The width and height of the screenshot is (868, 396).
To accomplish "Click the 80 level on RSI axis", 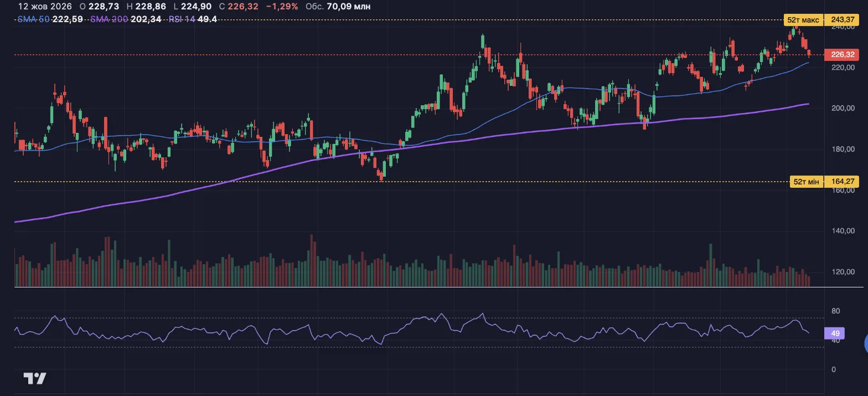I will click(836, 311).
